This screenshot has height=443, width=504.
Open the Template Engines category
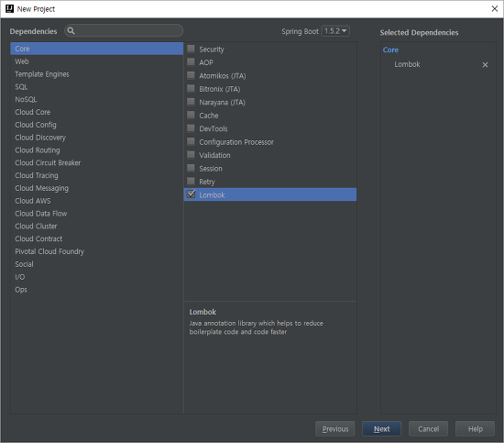click(x=97, y=74)
